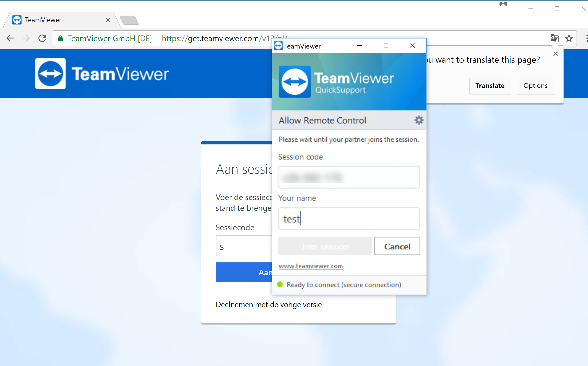Click the Join session button
588x366 pixels.
[325, 246]
